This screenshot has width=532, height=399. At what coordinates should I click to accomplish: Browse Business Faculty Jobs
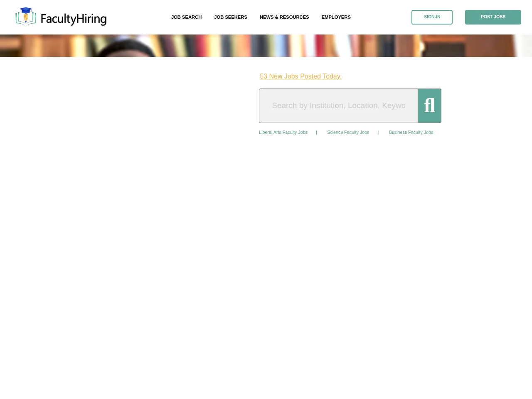(x=411, y=132)
